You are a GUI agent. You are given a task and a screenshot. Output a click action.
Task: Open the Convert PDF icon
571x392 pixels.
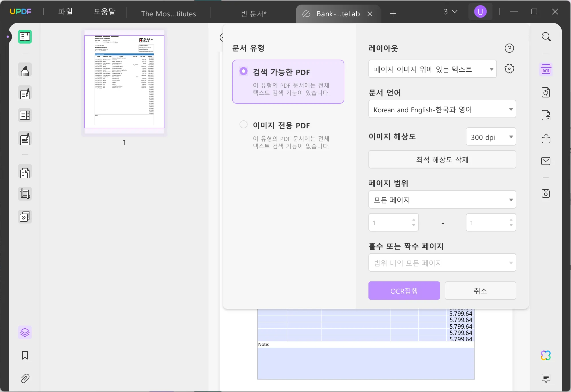[x=546, y=92]
